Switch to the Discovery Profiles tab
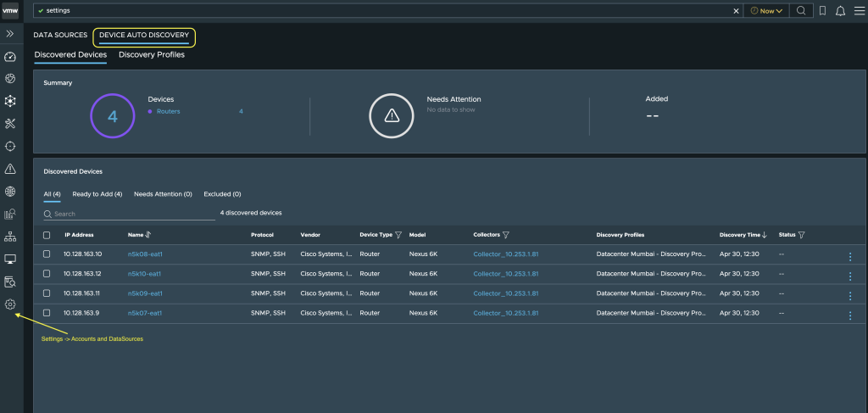The height and width of the screenshot is (413, 868). tap(152, 55)
